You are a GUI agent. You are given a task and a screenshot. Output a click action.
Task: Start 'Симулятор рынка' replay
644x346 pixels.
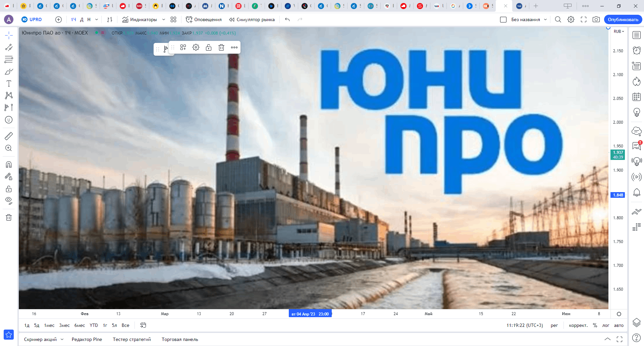coord(252,19)
